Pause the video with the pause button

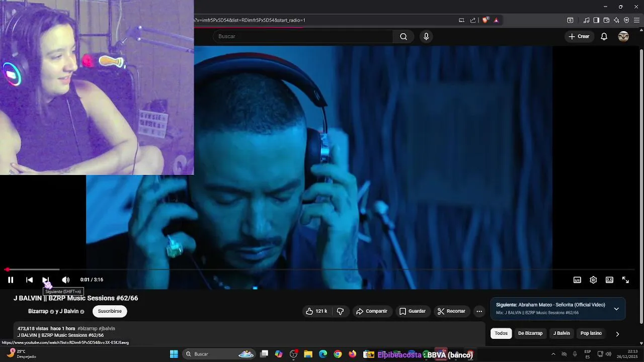click(11, 280)
